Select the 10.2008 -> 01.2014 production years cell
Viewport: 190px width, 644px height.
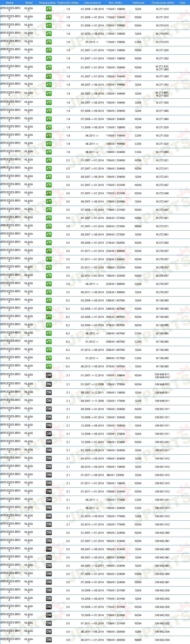[x=92, y=417]
